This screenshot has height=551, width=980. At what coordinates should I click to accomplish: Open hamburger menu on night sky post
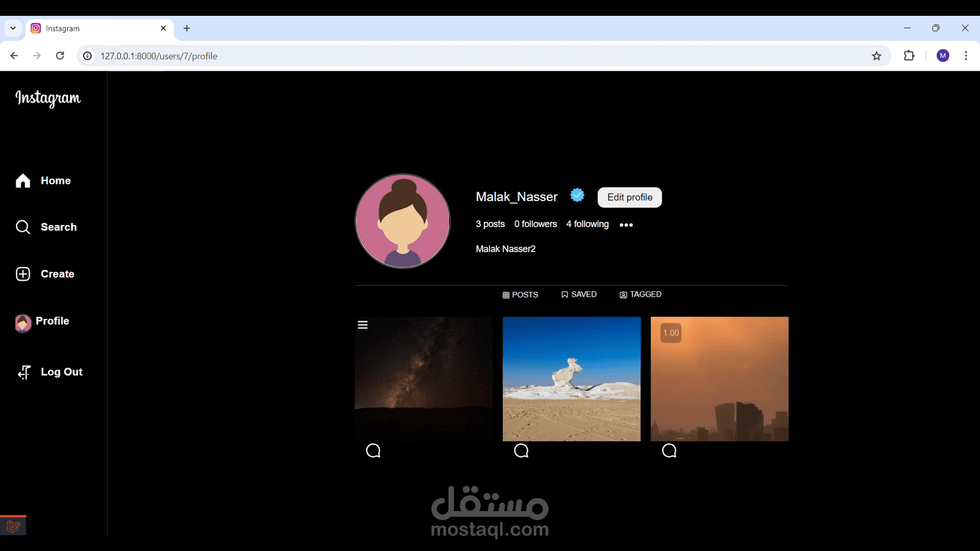click(363, 325)
